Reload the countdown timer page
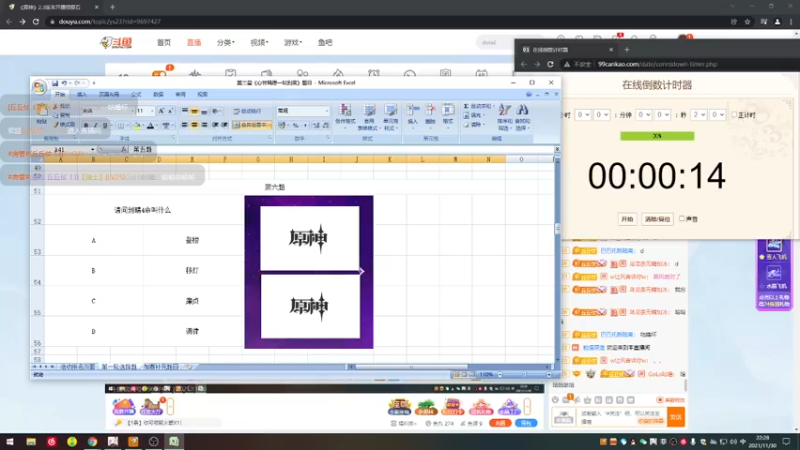This screenshot has width=800, height=450. tap(551, 64)
